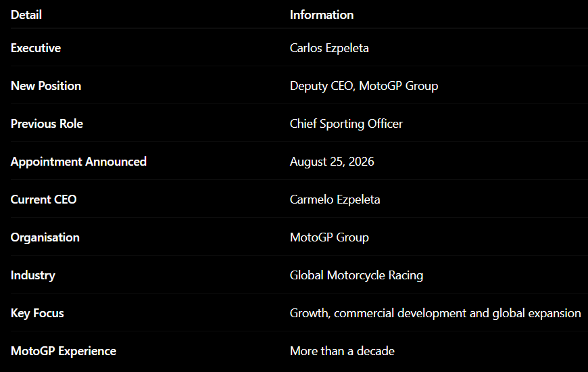The height and width of the screenshot is (372, 588).
Task: Select the Executive row label
Action: (36, 48)
